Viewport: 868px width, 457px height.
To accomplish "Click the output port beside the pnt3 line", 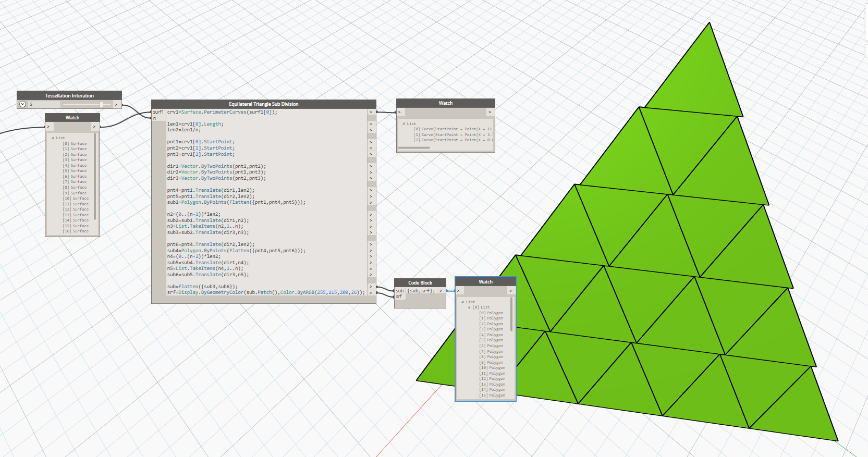I will tap(371, 154).
